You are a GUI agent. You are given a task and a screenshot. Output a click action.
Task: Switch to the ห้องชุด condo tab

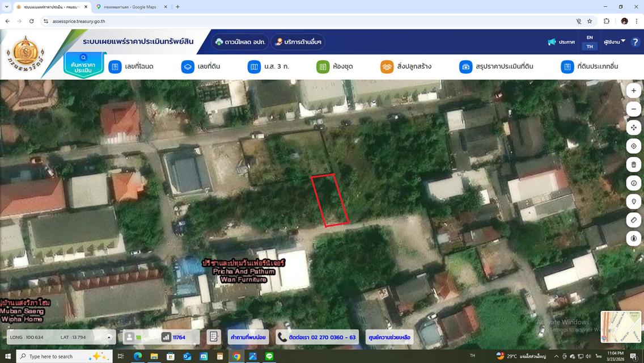(x=334, y=66)
